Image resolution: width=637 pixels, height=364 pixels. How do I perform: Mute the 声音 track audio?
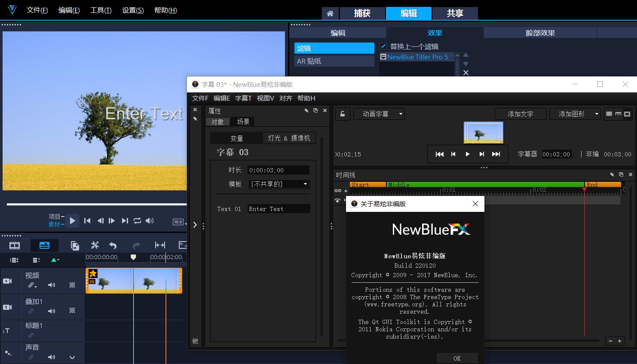pos(52,357)
